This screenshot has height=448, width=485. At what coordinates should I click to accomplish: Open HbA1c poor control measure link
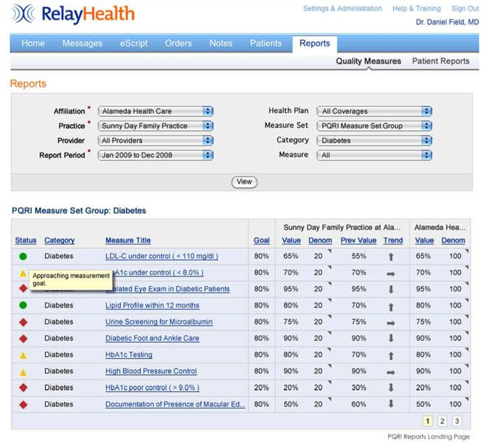pos(152,387)
